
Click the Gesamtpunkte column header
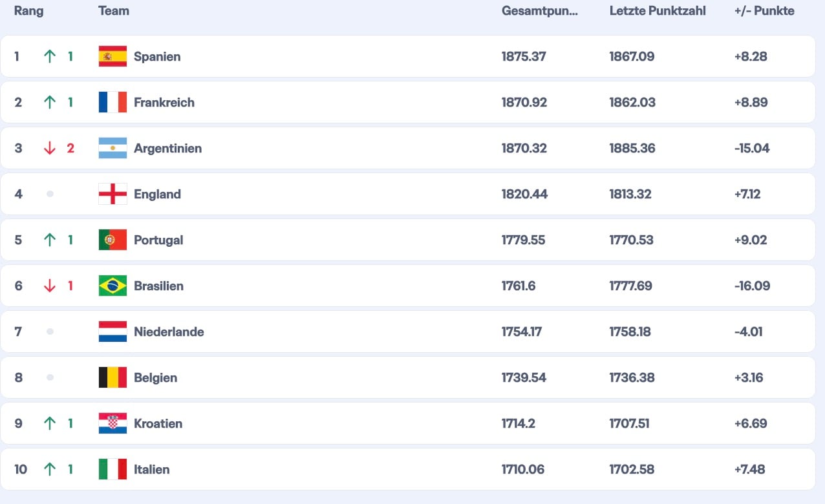[539, 11]
